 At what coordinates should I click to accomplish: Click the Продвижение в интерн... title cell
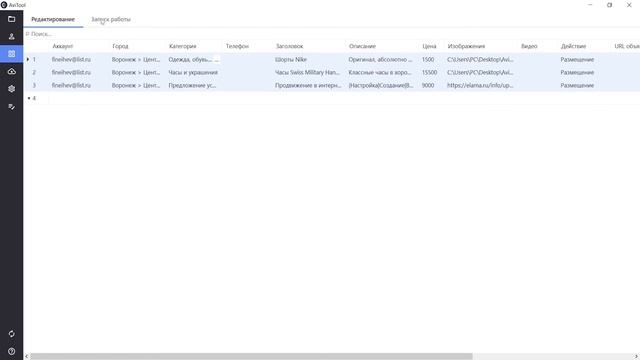308,85
